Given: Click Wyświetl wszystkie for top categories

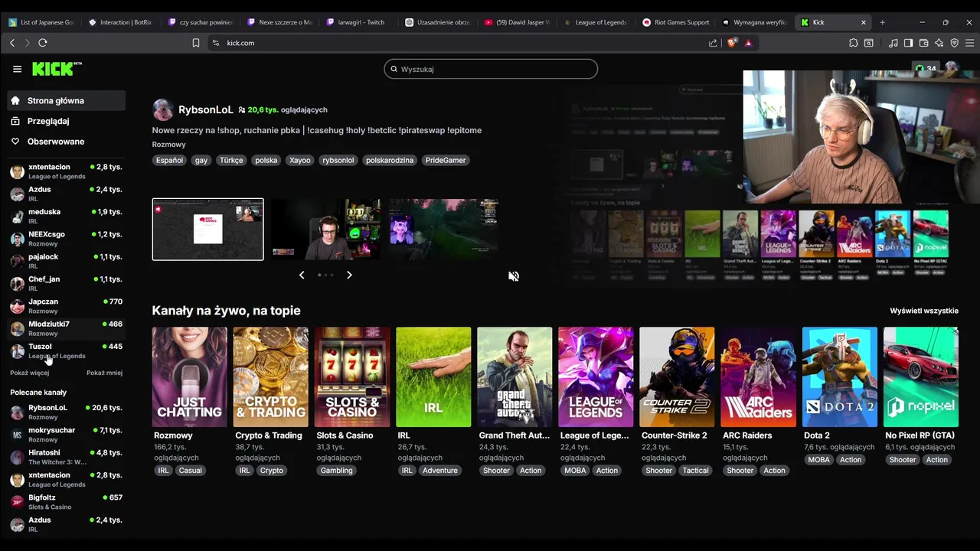Looking at the screenshot, I should [924, 311].
